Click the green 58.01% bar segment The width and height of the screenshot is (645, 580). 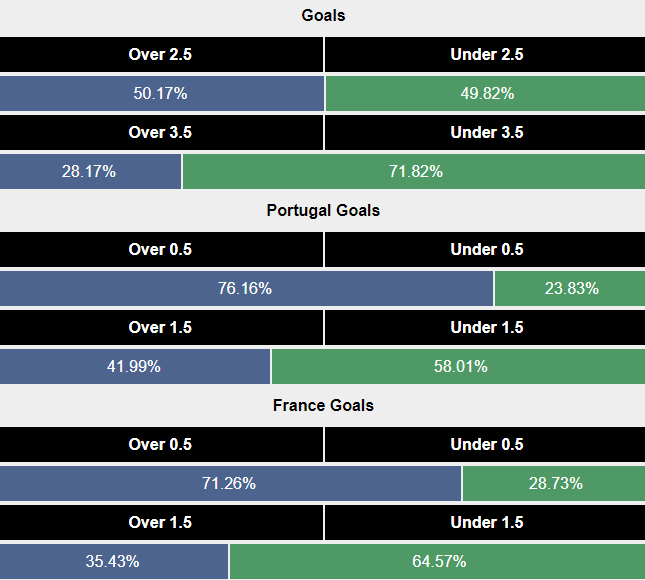[x=460, y=367]
